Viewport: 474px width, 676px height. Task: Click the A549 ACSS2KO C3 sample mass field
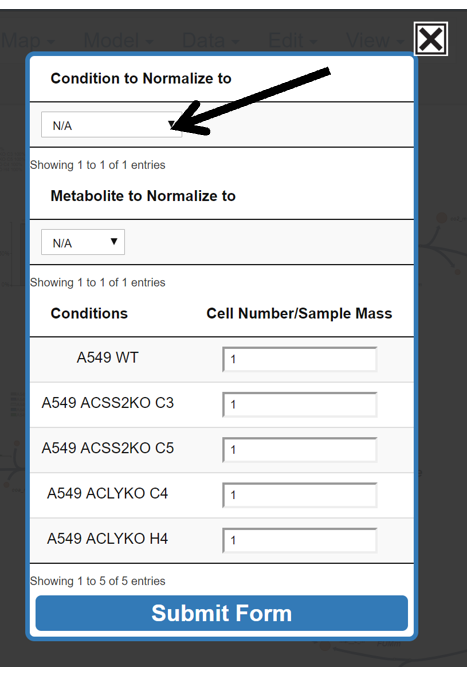300,404
